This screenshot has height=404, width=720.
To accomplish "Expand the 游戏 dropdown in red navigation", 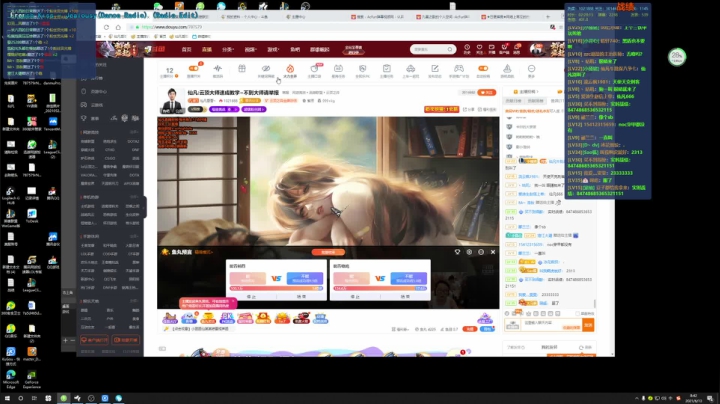I will pos(274,50).
